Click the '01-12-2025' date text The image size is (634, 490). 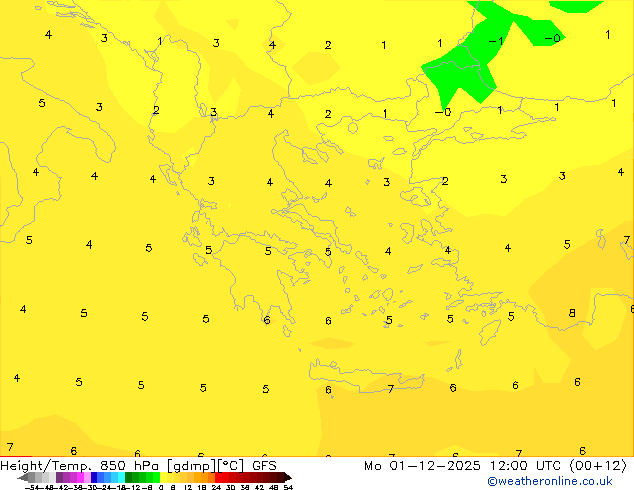[435, 466]
